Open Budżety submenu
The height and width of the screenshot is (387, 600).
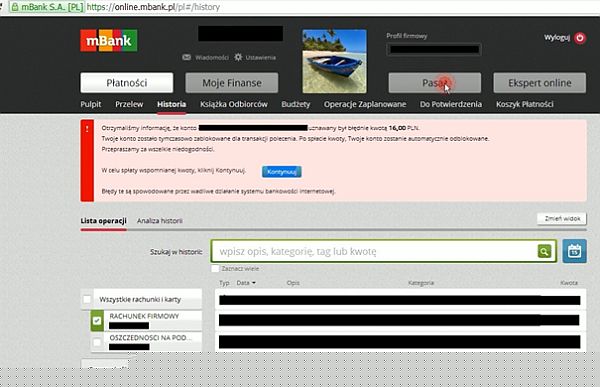tap(295, 104)
